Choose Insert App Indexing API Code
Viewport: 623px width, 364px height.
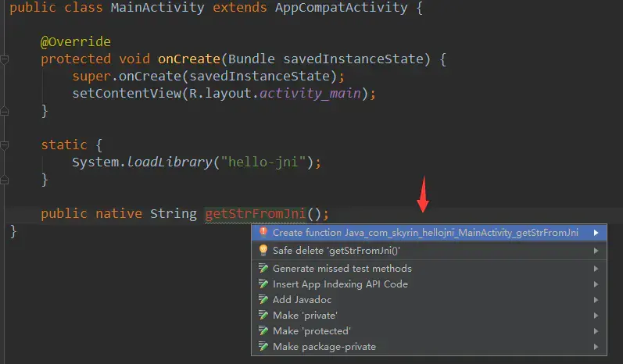(429, 284)
